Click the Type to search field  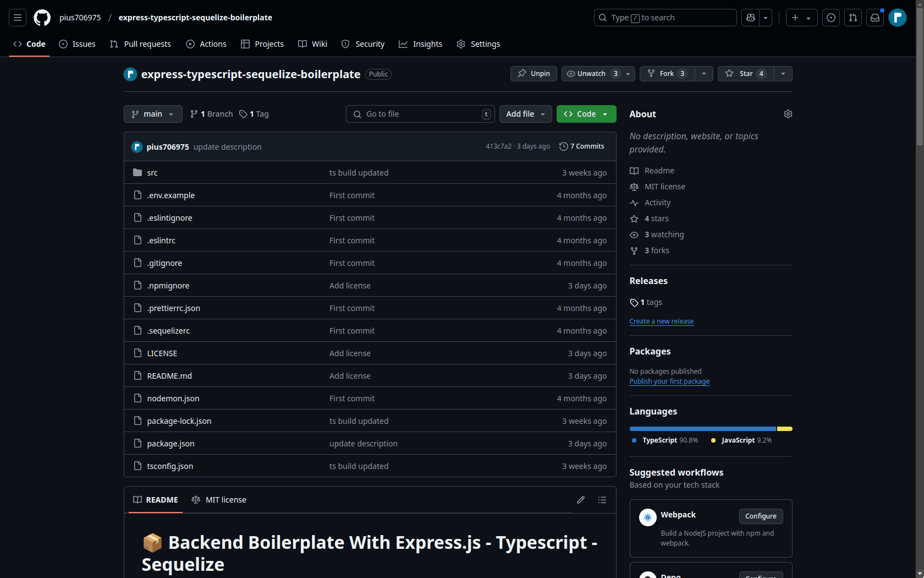click(x=665, y=18)
